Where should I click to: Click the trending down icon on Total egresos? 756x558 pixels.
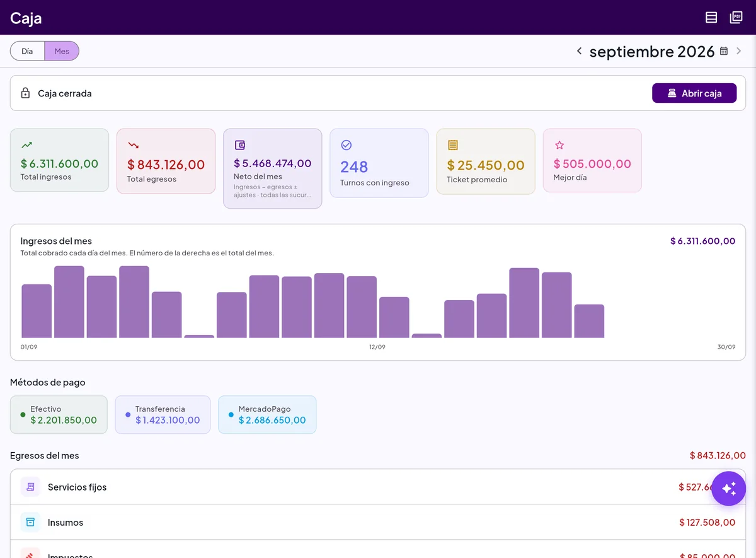tap(133, 145)
